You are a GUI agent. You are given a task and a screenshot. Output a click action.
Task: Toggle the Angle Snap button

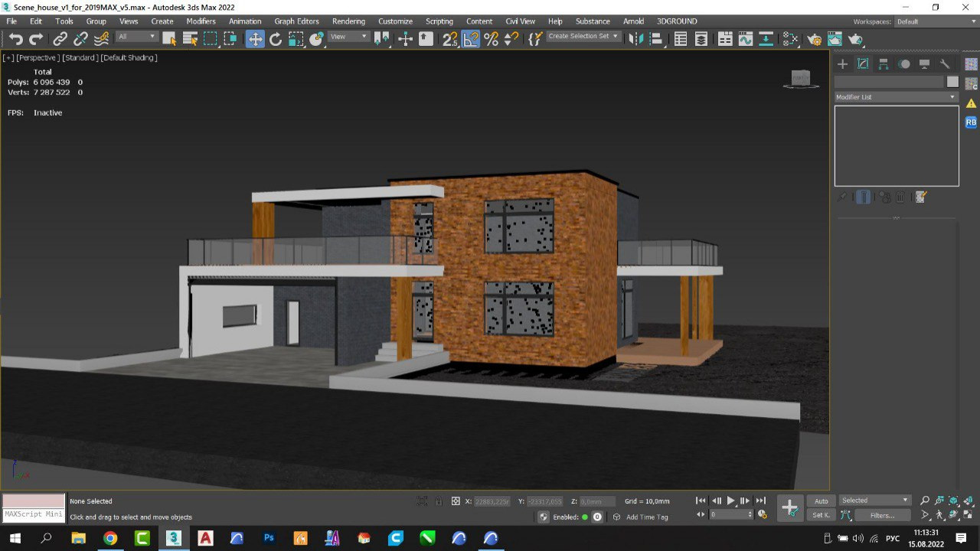(x=471, y=39)
